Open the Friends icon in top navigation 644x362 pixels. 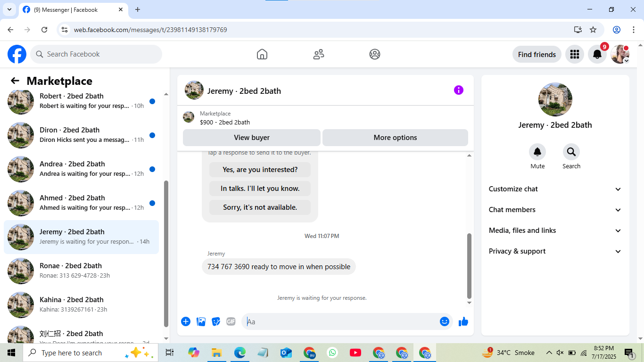(x=319, y=54)
